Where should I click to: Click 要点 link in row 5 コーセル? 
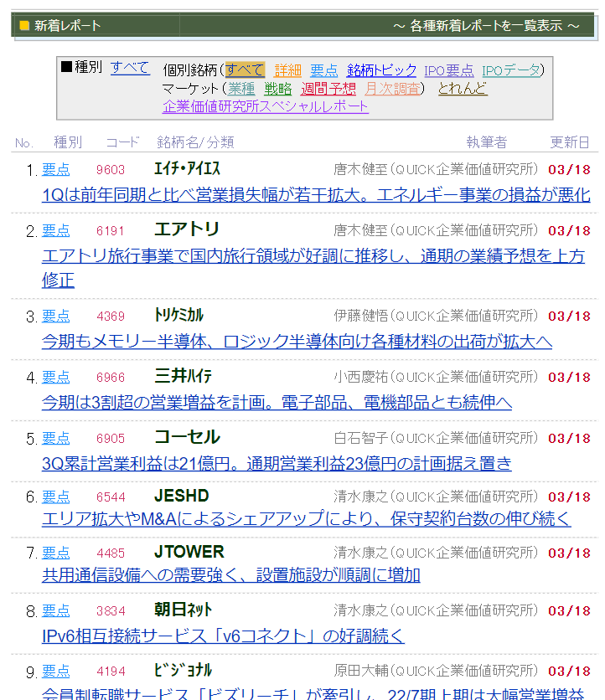(56, 439)
